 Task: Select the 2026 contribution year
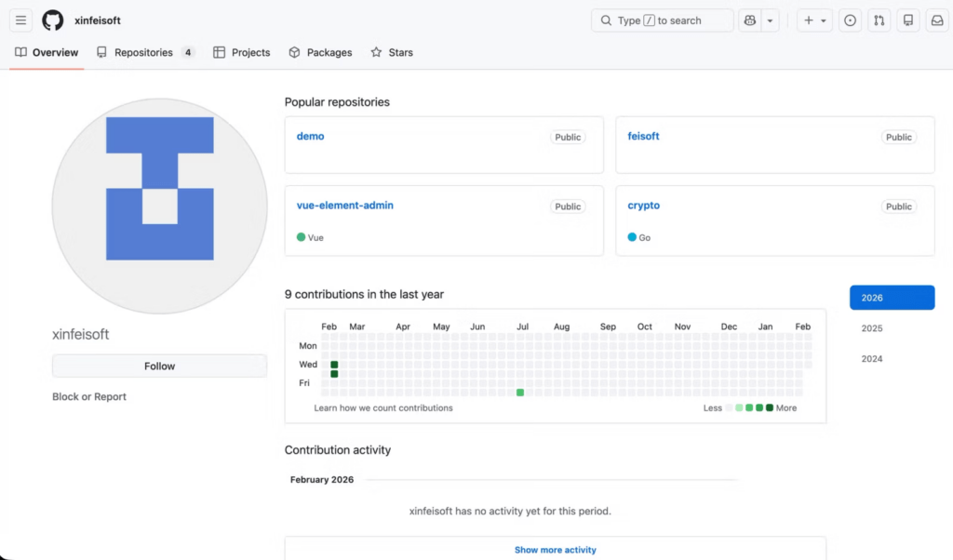[x=892, y=298]
